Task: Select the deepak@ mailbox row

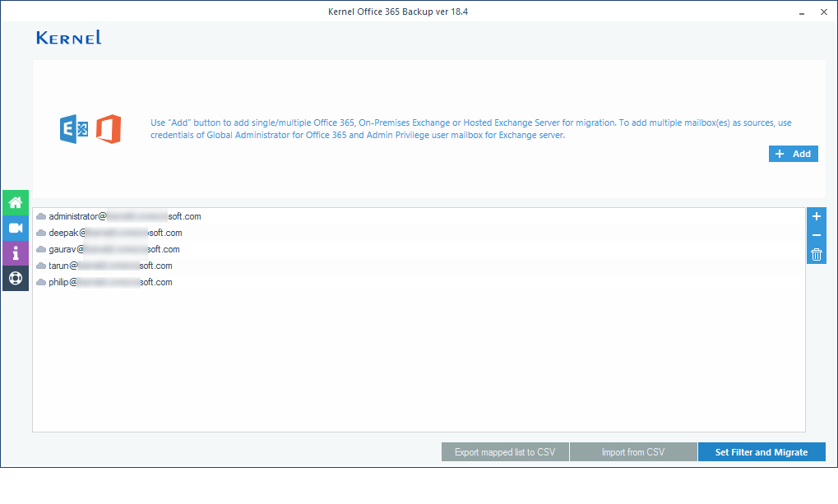Action: coord(419,233)
